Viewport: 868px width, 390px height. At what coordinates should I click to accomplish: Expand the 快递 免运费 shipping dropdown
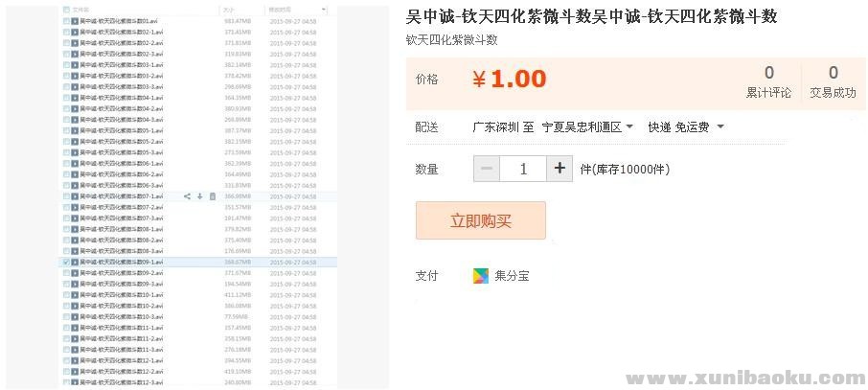[685, 126]
